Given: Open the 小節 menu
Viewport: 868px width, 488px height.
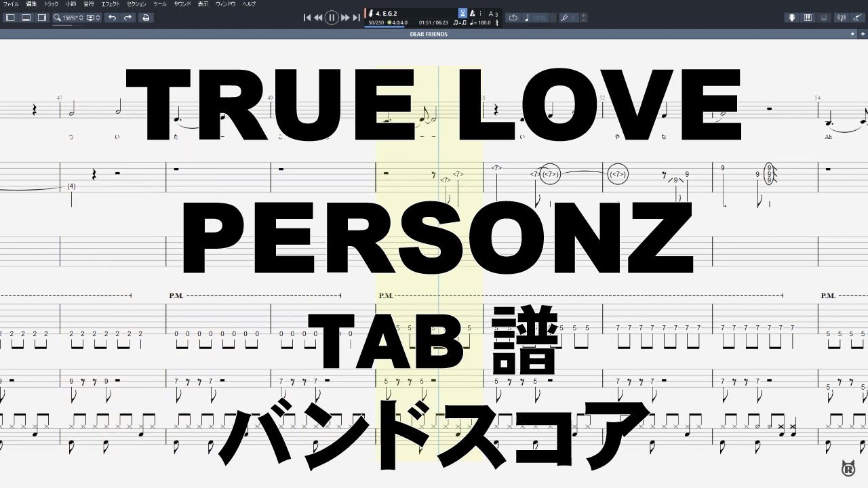Looking at the screenshot, I should point(71,4).
